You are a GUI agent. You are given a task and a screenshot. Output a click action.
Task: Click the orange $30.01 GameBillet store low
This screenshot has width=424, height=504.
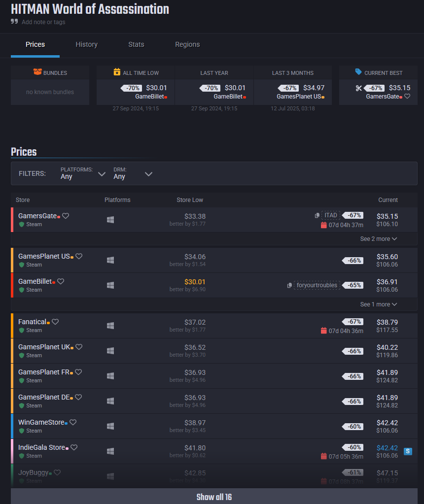click(x=195, y=282)
